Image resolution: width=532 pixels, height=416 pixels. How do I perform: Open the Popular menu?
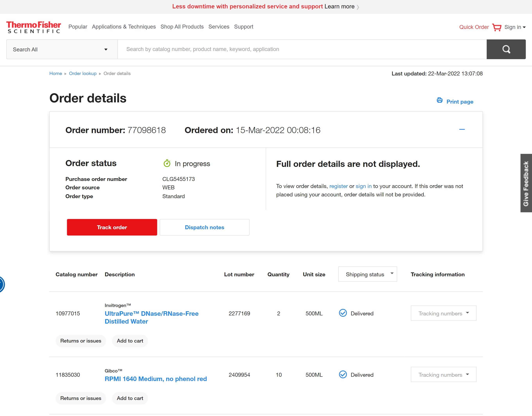pos(78,27)
